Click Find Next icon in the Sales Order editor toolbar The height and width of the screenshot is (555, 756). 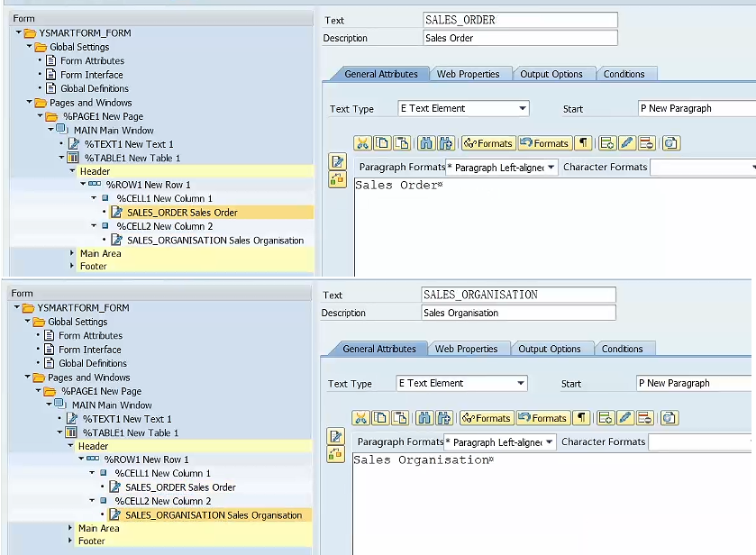(445, 143)
